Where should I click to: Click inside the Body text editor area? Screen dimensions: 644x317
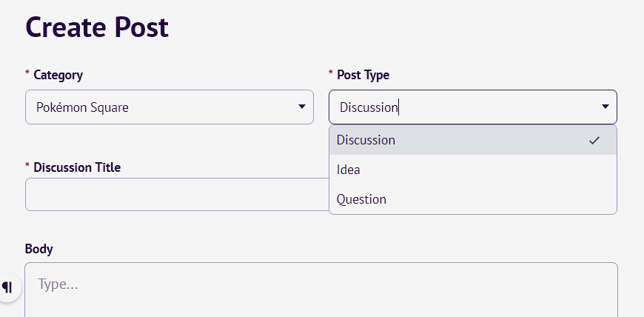[321, 290]
